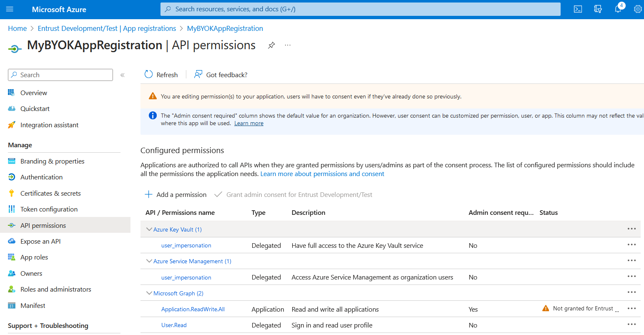The height and width of the screenshot is (335, 644).
Task: Open options for User.Read row
Action: [x=631, y=324]
